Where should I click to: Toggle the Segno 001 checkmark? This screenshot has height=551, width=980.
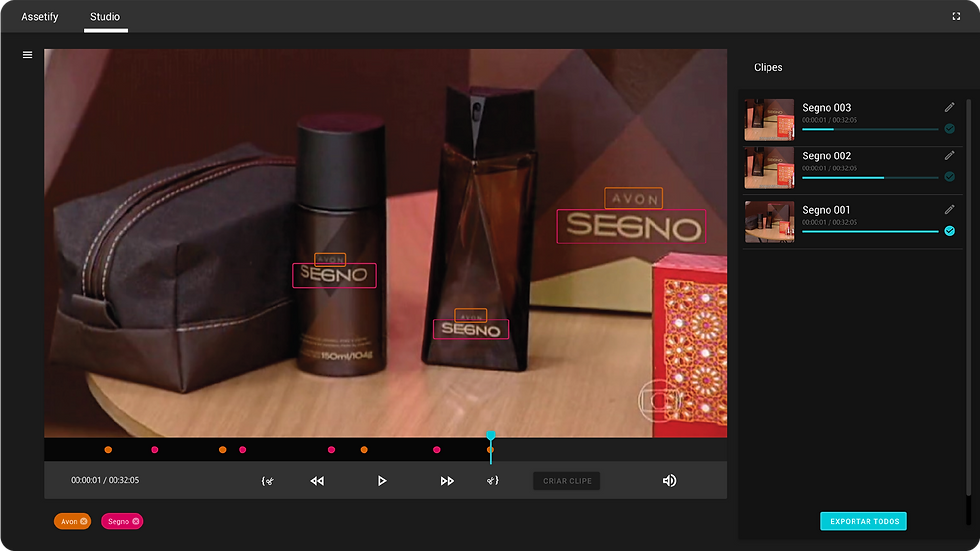tap(949, 231)
